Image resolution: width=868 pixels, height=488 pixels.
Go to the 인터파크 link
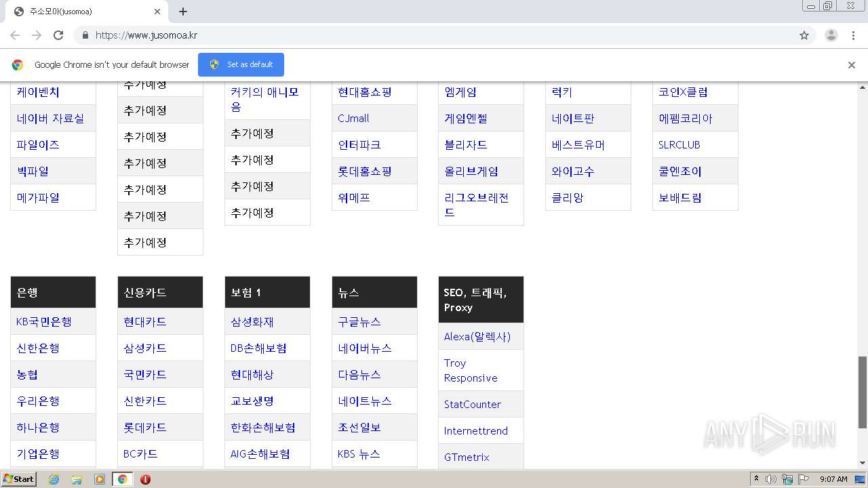pos(359,145)
